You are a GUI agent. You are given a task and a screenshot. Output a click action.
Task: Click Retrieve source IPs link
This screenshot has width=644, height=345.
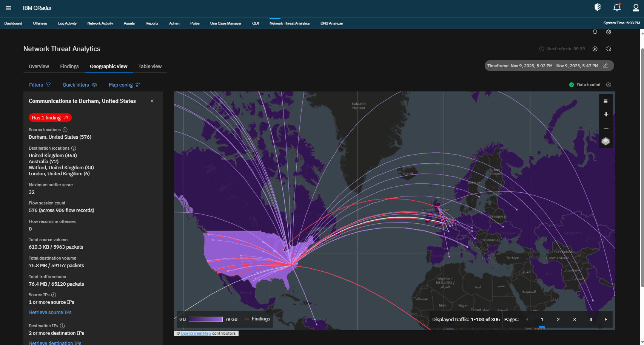50,313
